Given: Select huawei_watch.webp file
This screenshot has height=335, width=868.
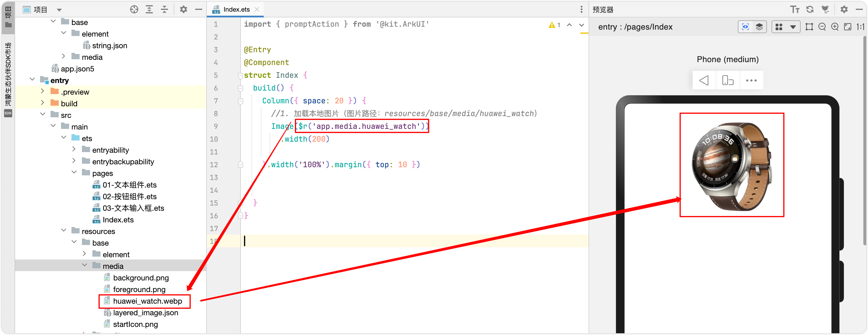Looking at the screenshot, I should point(143,301).
